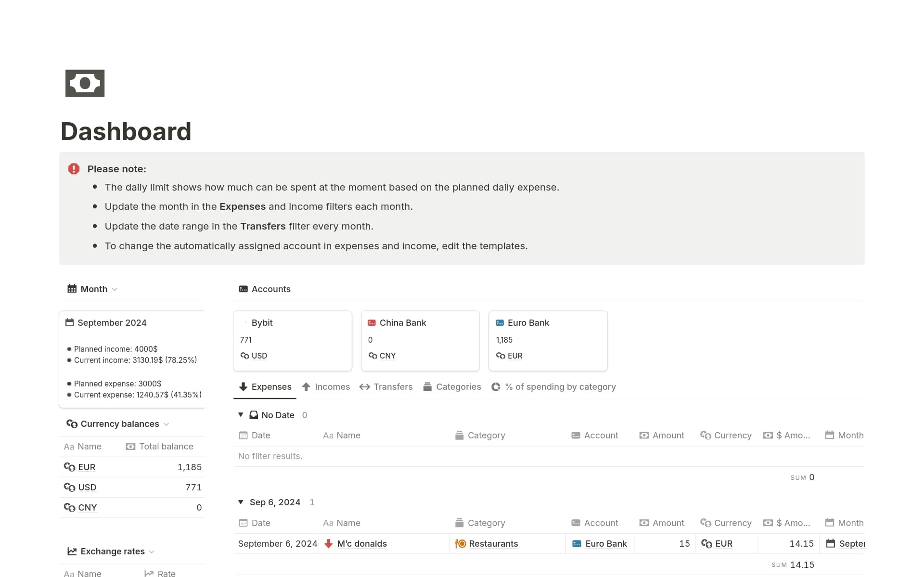Collapse the No Date group

coord(241,414)
